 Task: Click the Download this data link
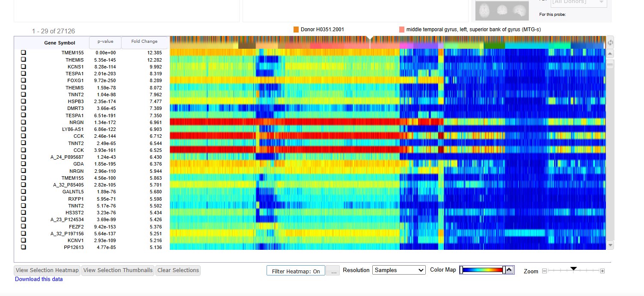pyautogui.click(x=39, y=279)
